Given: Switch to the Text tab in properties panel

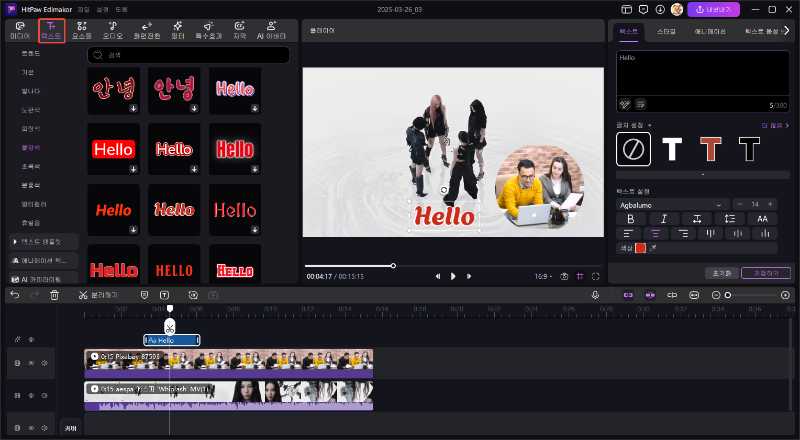Looking at the screenshot, I should [628, 31].
